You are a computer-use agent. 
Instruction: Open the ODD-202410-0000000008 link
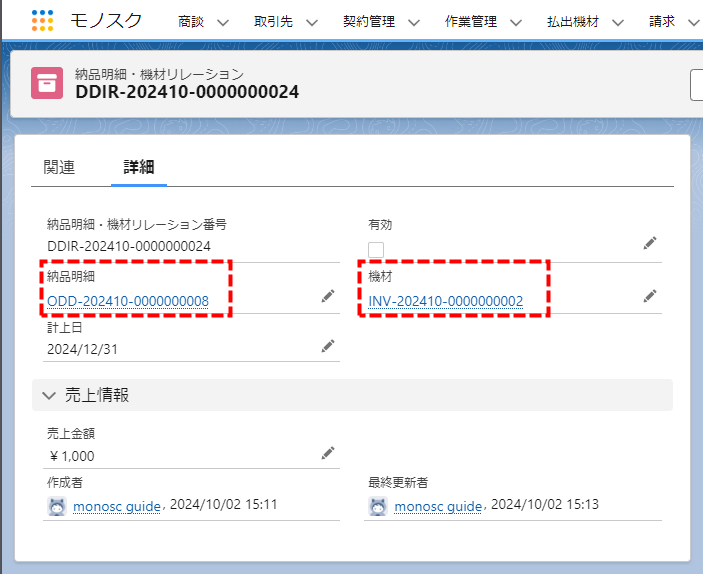[x=128, y=301]
